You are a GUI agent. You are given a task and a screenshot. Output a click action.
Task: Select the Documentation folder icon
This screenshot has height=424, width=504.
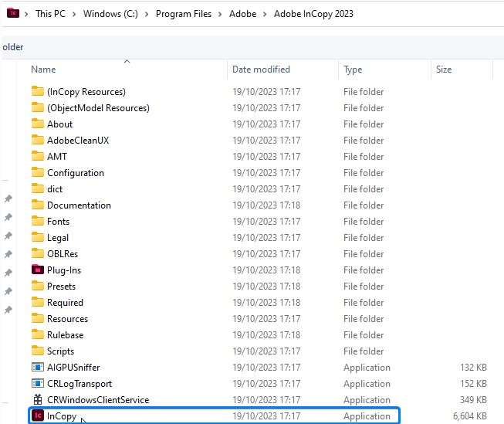click(38, 205)
